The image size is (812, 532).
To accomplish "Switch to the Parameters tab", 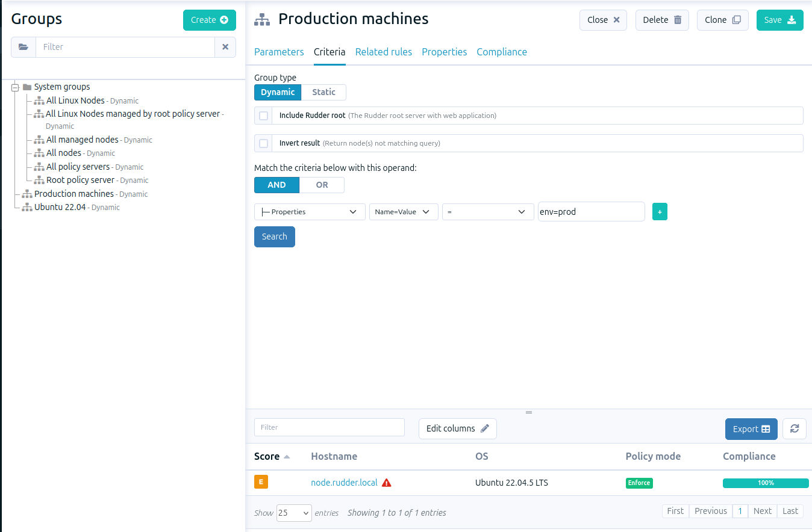I will click(x=279, y=52).
